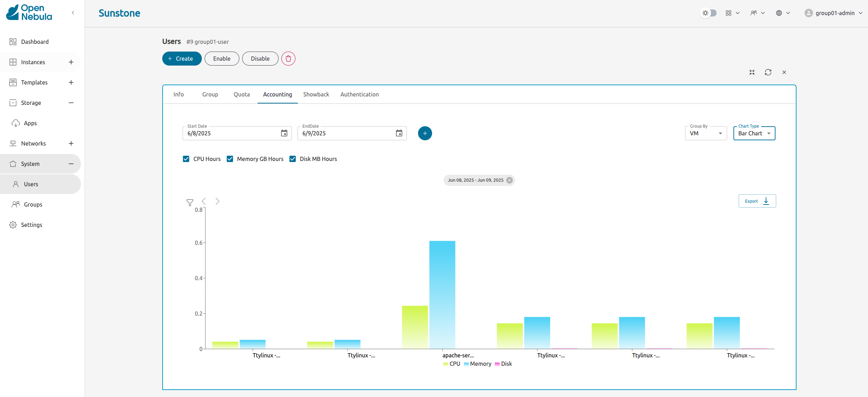Uncheck the Memory GB Hours checkbox
Viewport: 868px width, 397px height.
point(230,159)
